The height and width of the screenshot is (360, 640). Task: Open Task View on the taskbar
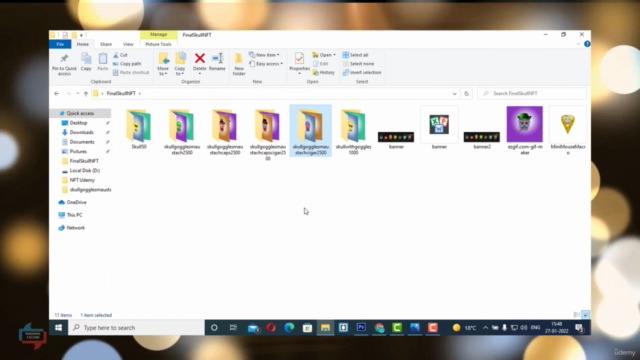tap(233, 328)
